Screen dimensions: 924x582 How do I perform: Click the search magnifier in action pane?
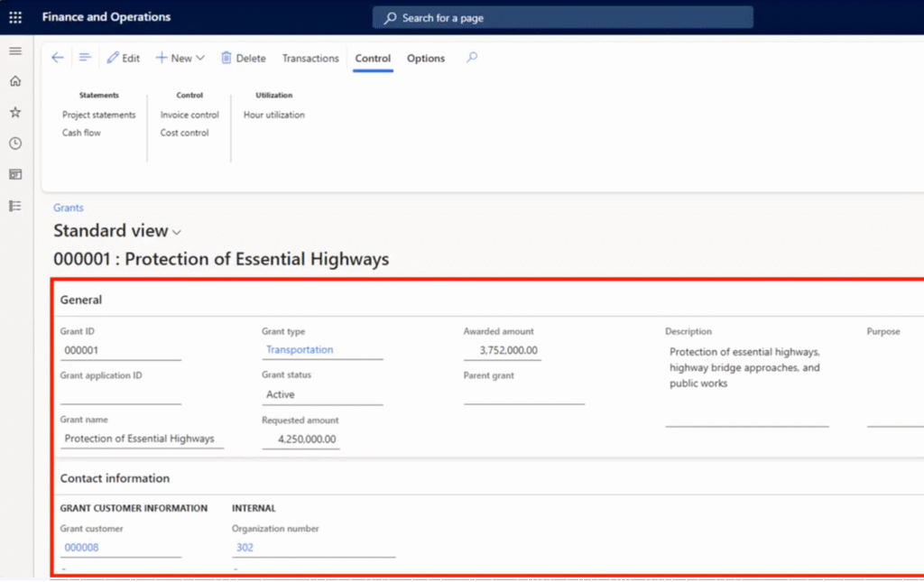[x=472, y=58]
